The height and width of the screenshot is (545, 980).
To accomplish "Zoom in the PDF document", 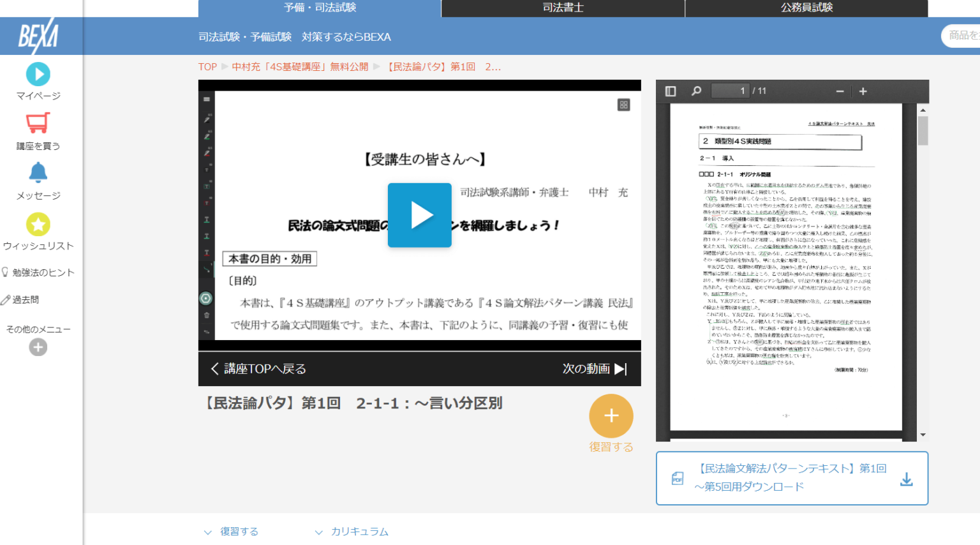I will point(863,91).
